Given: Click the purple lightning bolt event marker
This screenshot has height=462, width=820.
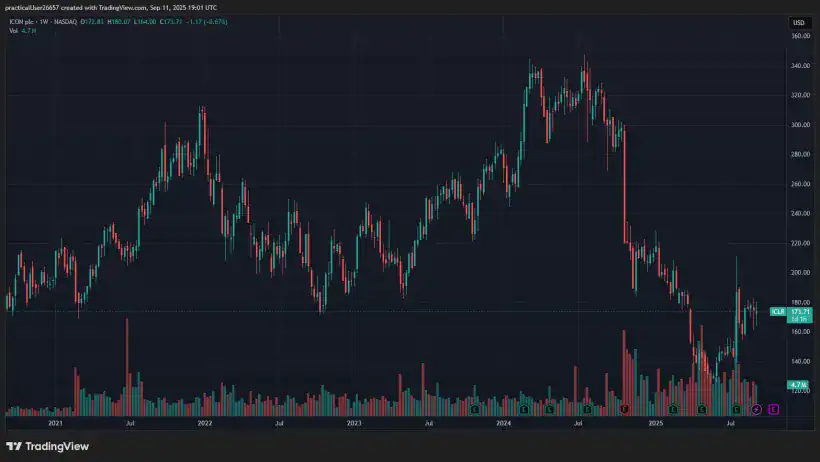Looking at the screenshot, I should (756, 409).
